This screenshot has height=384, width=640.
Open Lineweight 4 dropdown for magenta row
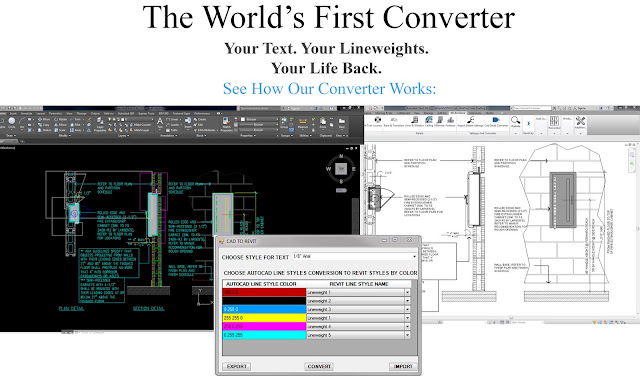coord(407,326)
